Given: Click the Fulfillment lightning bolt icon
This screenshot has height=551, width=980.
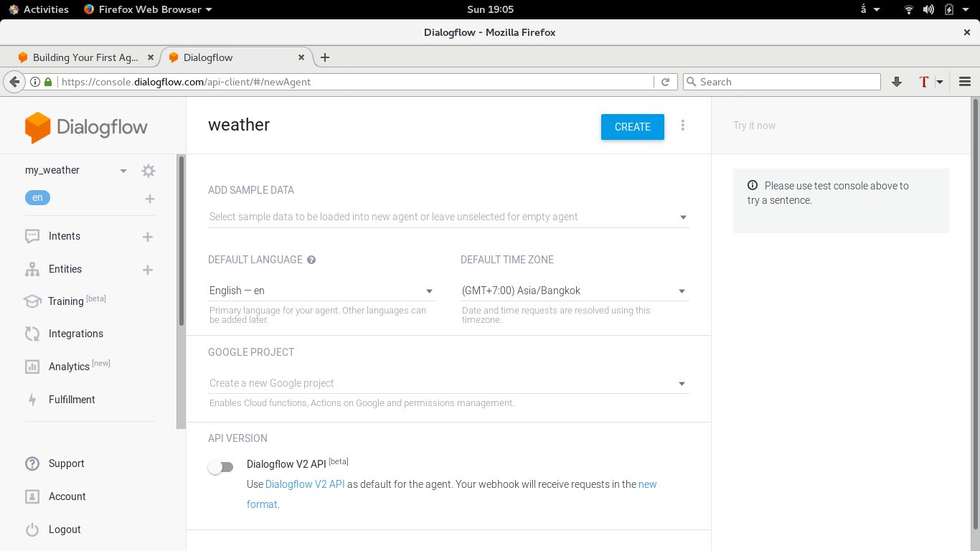Looking at the screenshot, I should 32,400.
